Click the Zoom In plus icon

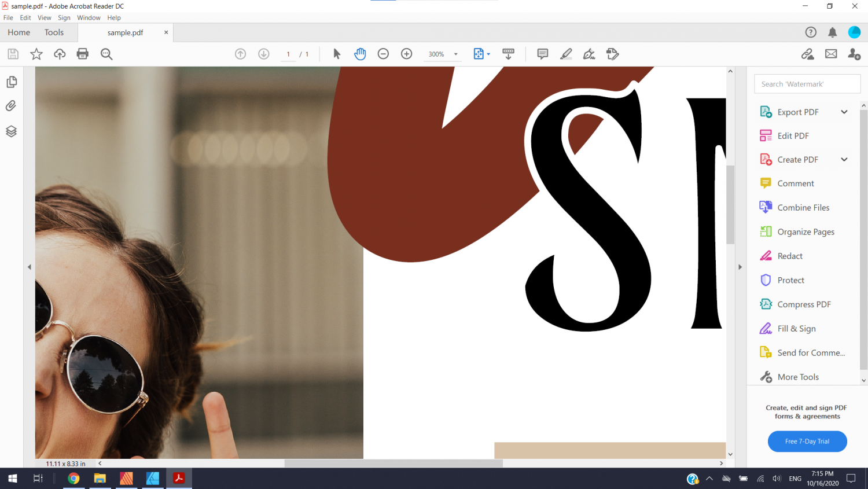407,54
